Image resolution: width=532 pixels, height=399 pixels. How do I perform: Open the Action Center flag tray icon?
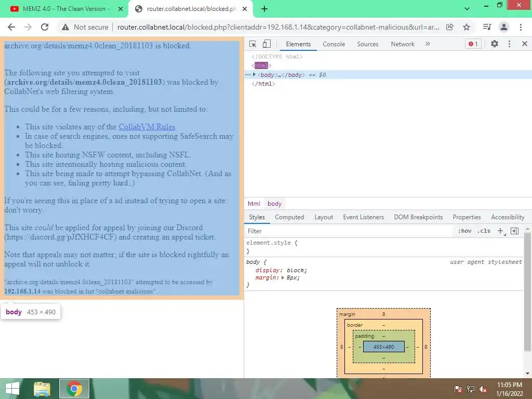pyautogui.click(x=458, y=389)
